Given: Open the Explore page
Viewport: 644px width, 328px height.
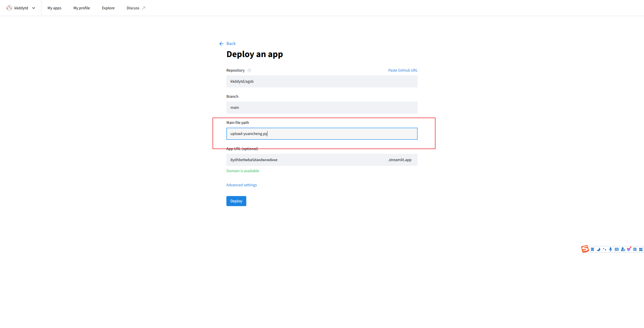Looking at the screenshot, I should pos(108,8).
